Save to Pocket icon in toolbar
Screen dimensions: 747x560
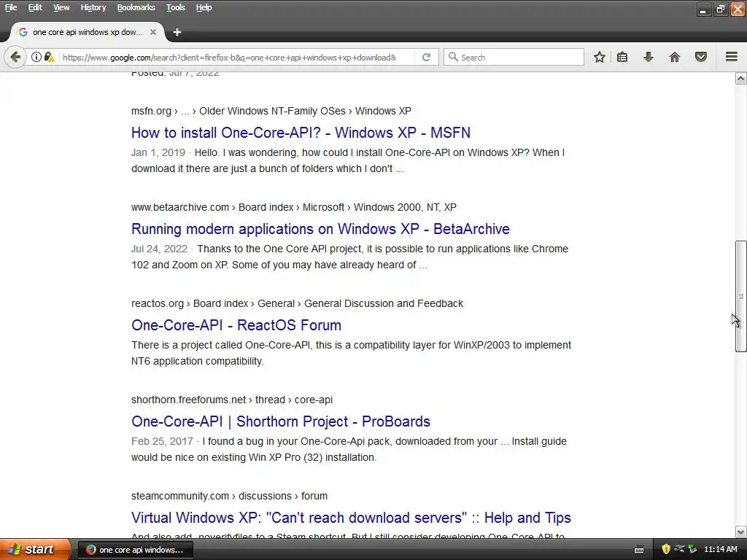coord(701,57)
